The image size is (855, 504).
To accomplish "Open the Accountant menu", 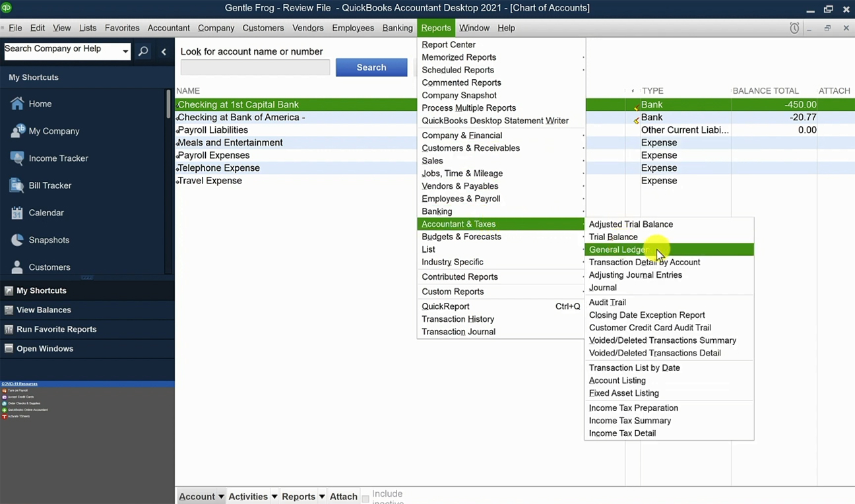I will 169,28.
